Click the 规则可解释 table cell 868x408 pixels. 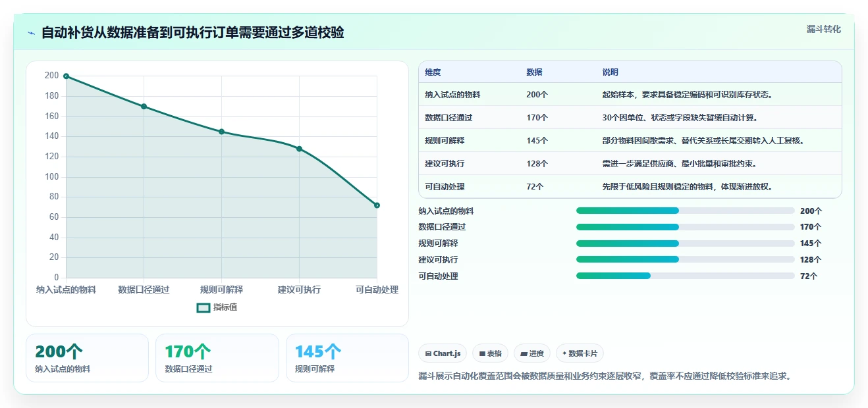(445, 141)
